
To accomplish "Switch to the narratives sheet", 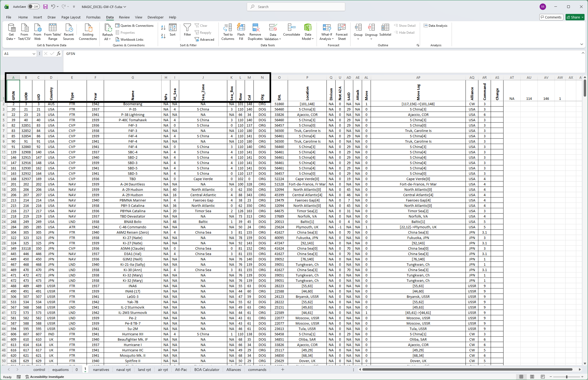I will point(101,370).
